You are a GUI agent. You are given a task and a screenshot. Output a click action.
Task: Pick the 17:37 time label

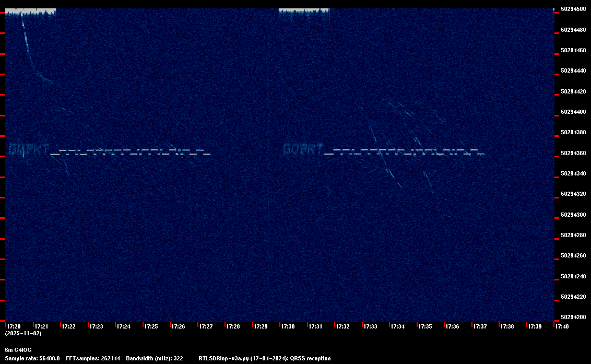click(480, 326)
